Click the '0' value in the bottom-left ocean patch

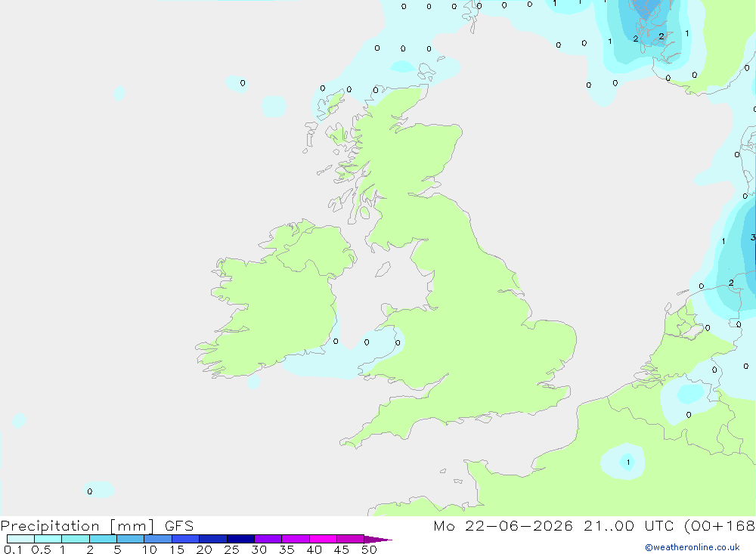[90, 491]
